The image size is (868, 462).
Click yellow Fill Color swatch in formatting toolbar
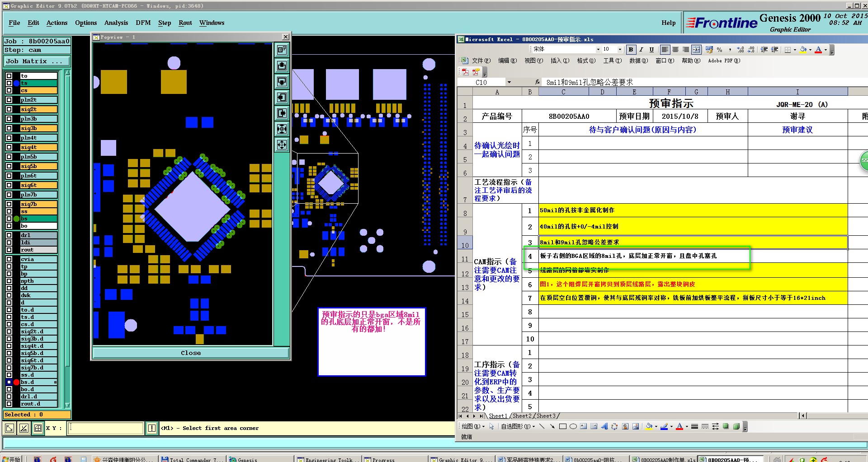point(803,50)
